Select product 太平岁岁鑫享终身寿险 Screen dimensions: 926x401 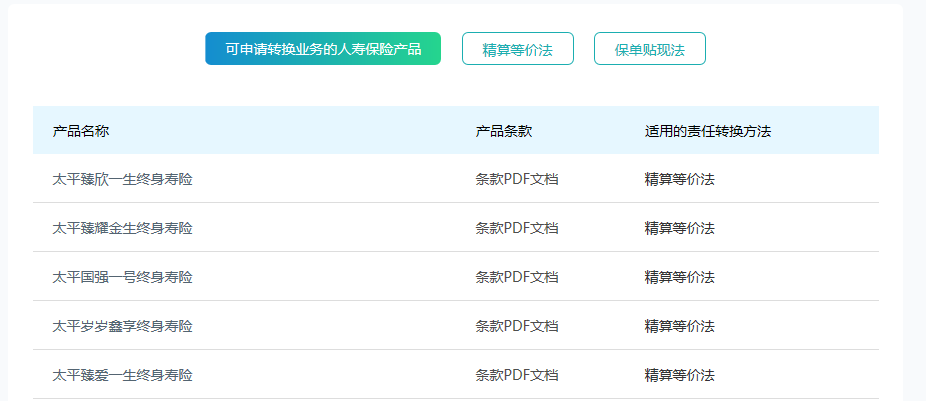click(122, 326)
